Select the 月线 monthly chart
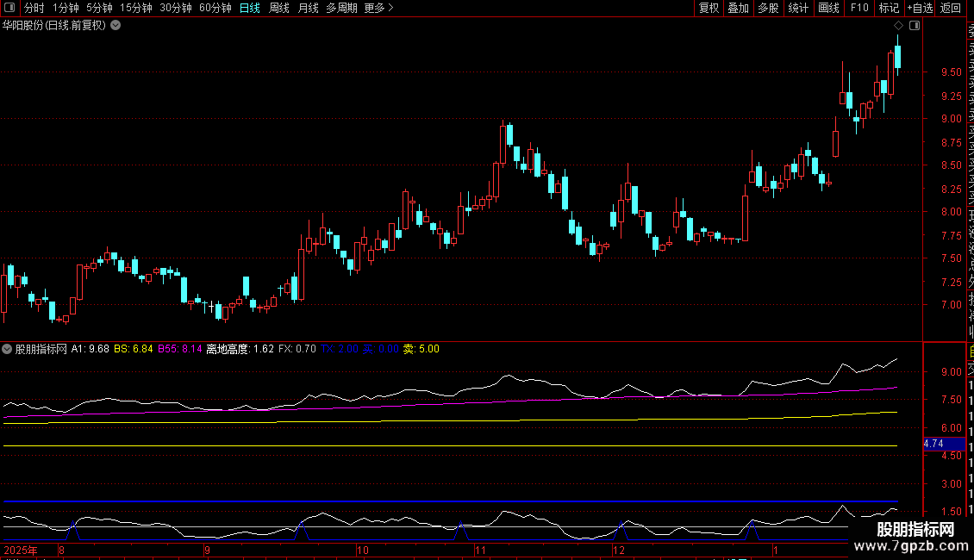Image resolution: width=974 pixels, height=560 pixels. pos(308,8)
